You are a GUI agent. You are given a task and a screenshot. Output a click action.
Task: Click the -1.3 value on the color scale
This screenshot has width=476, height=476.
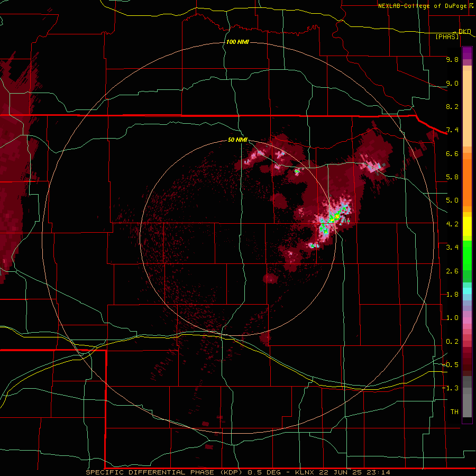(451, 388)
